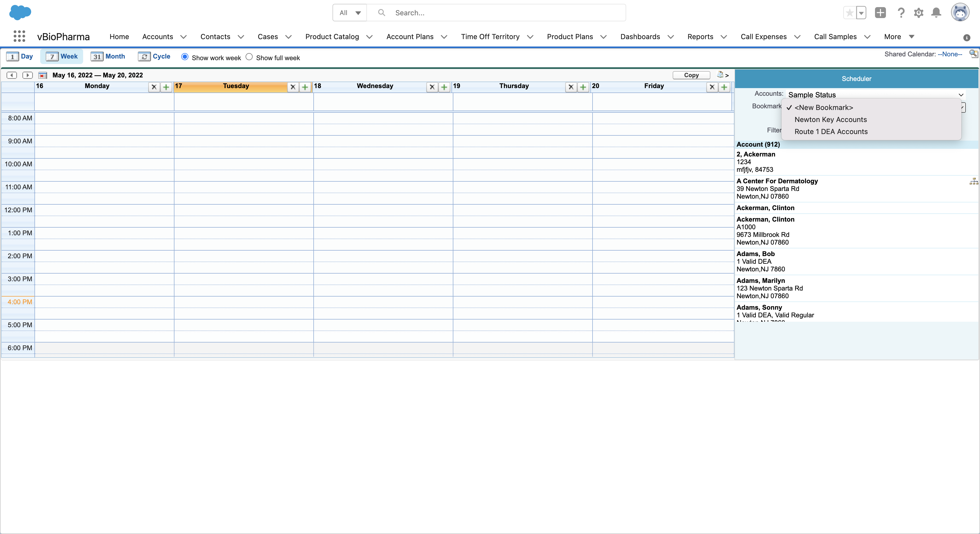The image size is (980, 534).
Task: Expand the Accounts navigation chevron
Action: coord(183,37)
